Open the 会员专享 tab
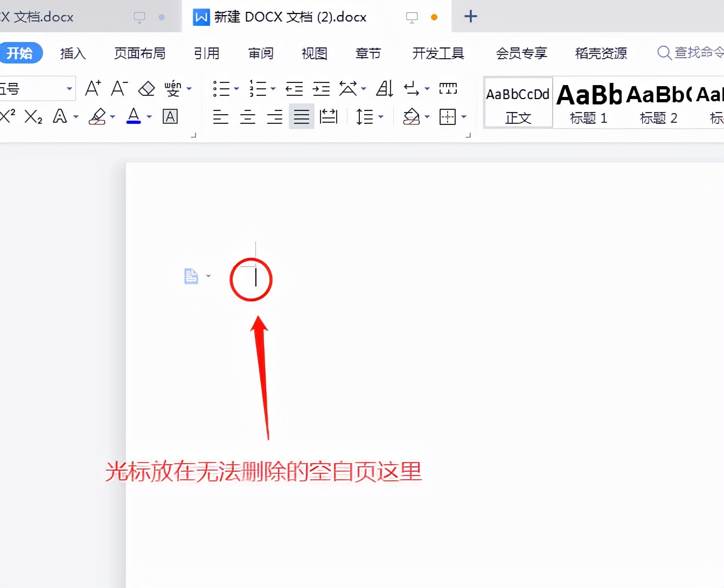 [x=521, y=53]
